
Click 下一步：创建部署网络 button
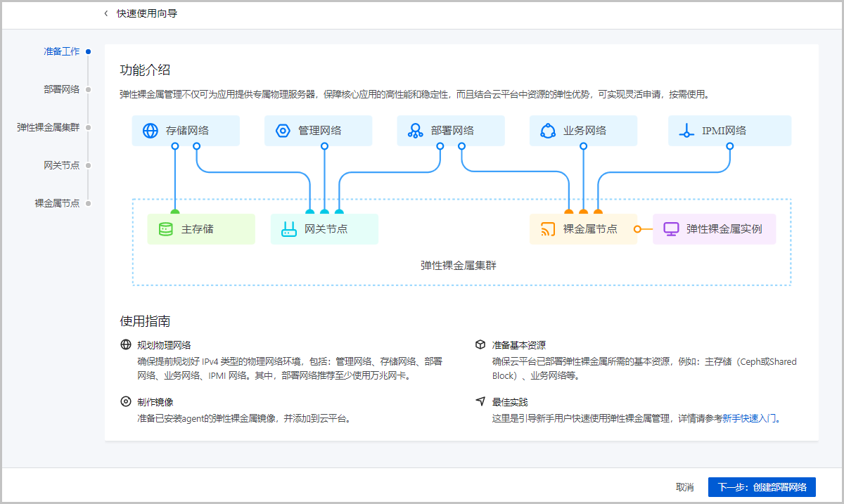click(x=762, y=486)
